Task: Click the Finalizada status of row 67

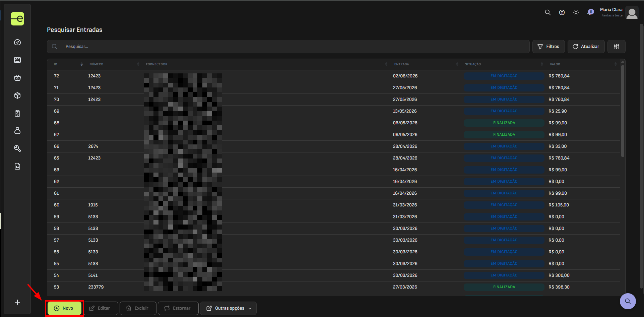Action: [504, 135]
